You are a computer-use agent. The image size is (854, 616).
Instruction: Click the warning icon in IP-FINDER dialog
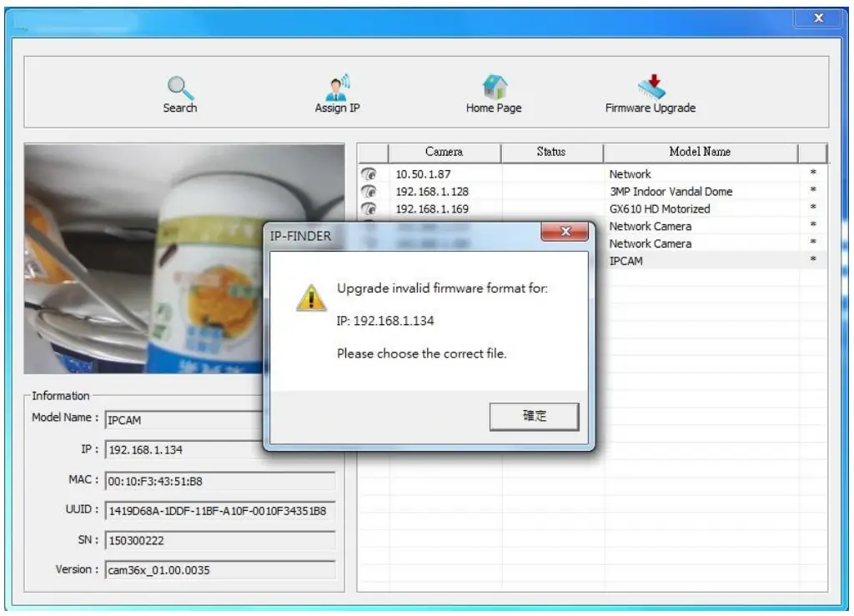[x=311, y=297]
